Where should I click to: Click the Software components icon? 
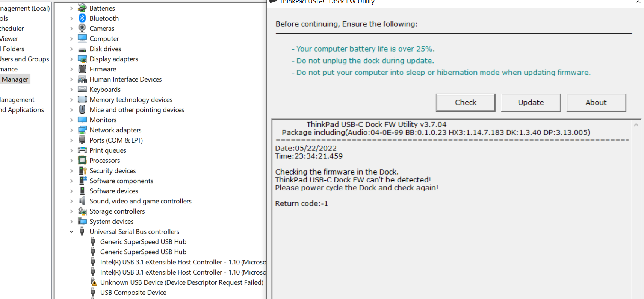pos(82,181)
